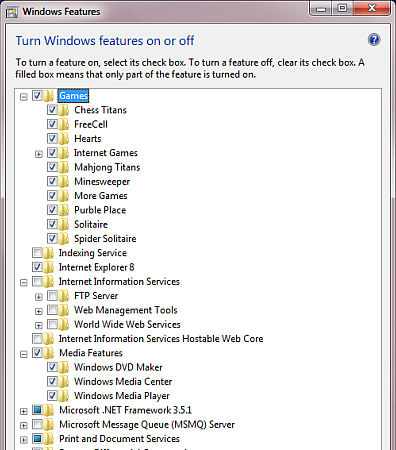Uncheck the Windows Media Player checkbox
Screen dimensions: 396x450
(52, 395)
